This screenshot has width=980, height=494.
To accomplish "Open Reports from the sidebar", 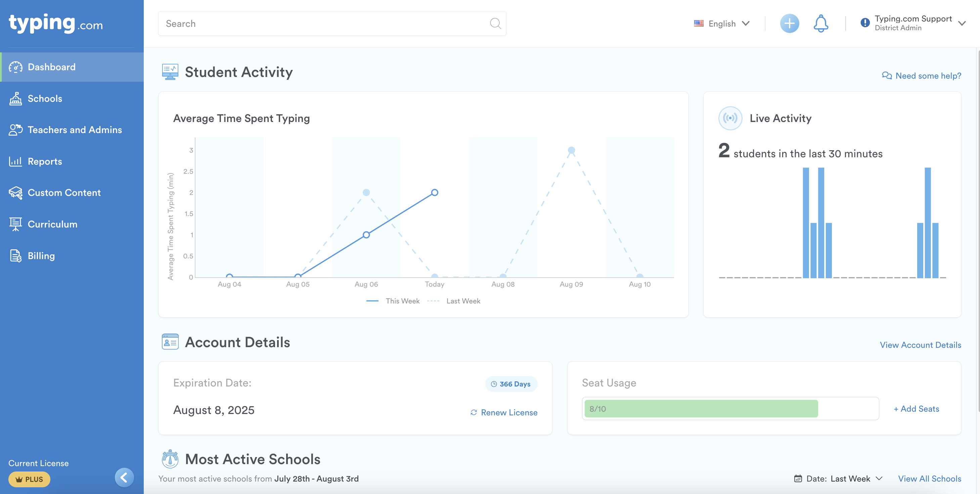I will tap(45, 161).
